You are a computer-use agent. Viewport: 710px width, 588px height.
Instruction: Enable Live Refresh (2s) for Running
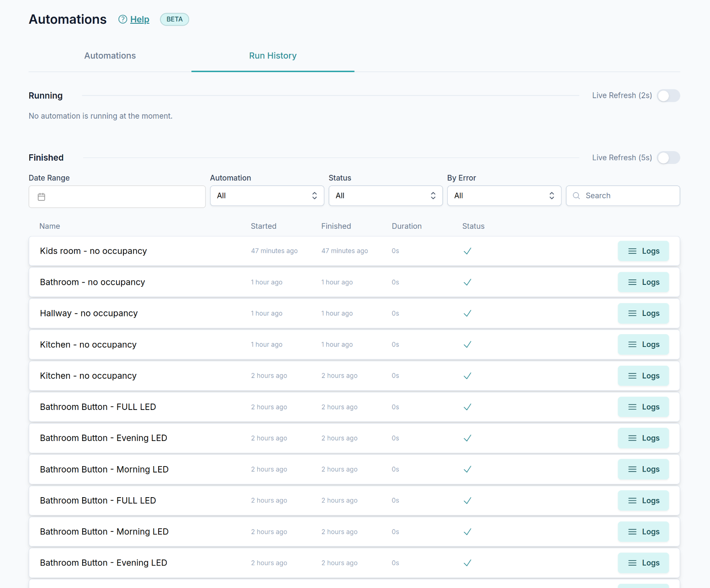[x=668, y=96]
